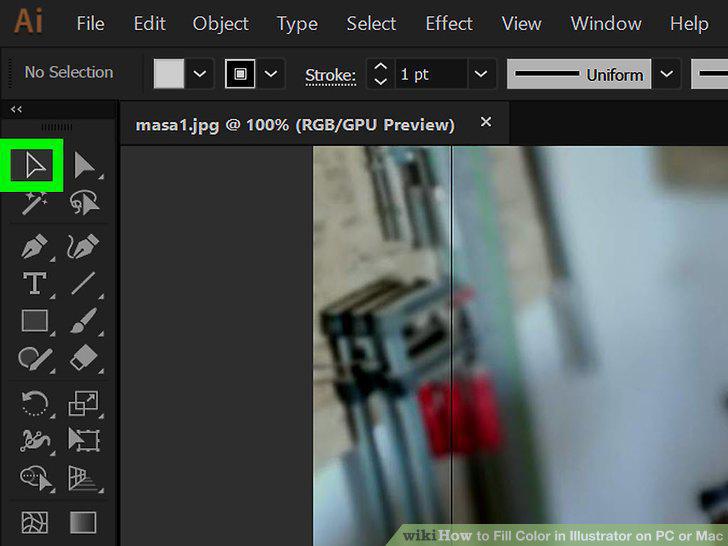The height and width of the screenshot is (546, 728).
Task: Activate the Type tool
Action: 35,283
